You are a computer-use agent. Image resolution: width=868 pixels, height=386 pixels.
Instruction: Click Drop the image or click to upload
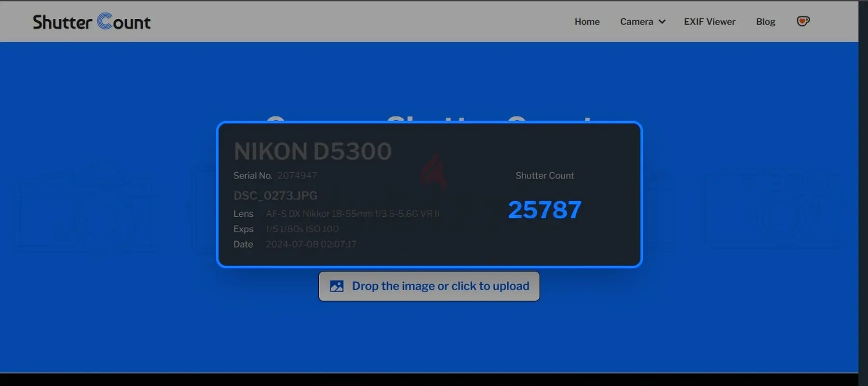[429, 286]
